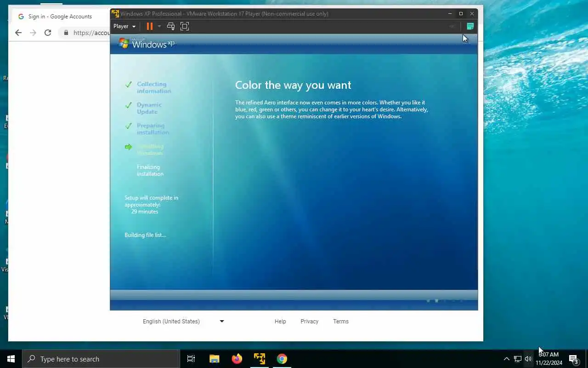Open the English (United States) language dropdown

[x=183, y=322]
